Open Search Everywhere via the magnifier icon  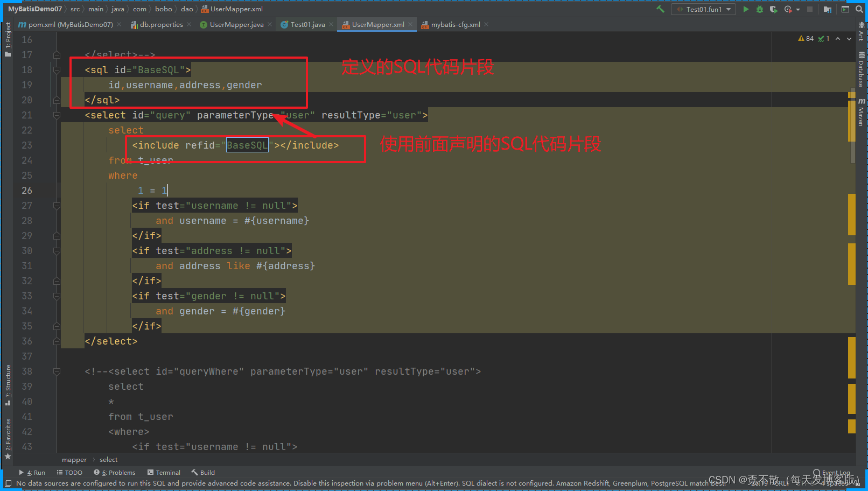[x=859, y=9]
